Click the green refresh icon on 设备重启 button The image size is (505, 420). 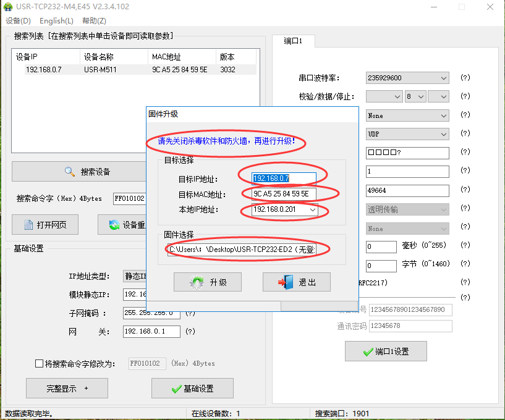(114, 225)
